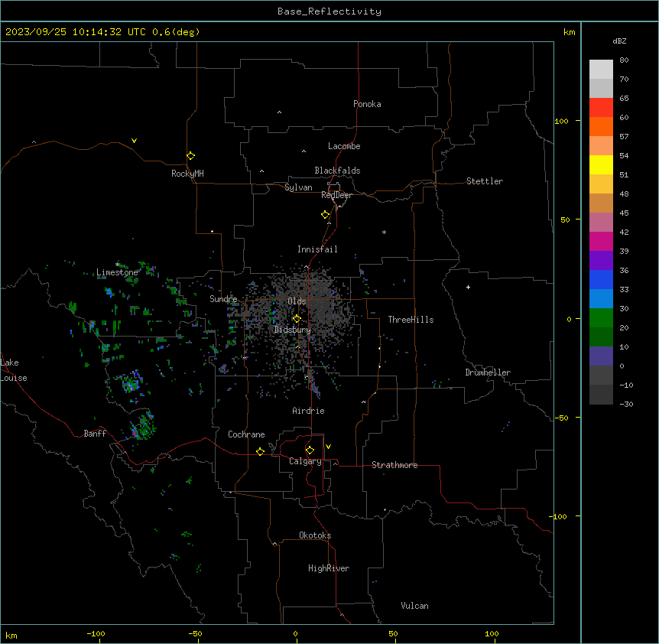The height and width of the screenshot is (644, 659).
Task: Click the -50 tick on the vertical axis
Action: click(x=561, y=418)
